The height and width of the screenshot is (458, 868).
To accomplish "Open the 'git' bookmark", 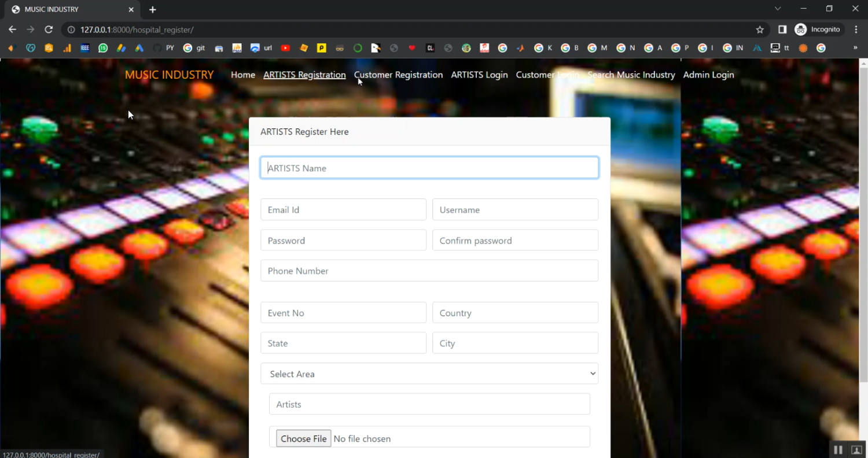I will [x=194, y=48].
